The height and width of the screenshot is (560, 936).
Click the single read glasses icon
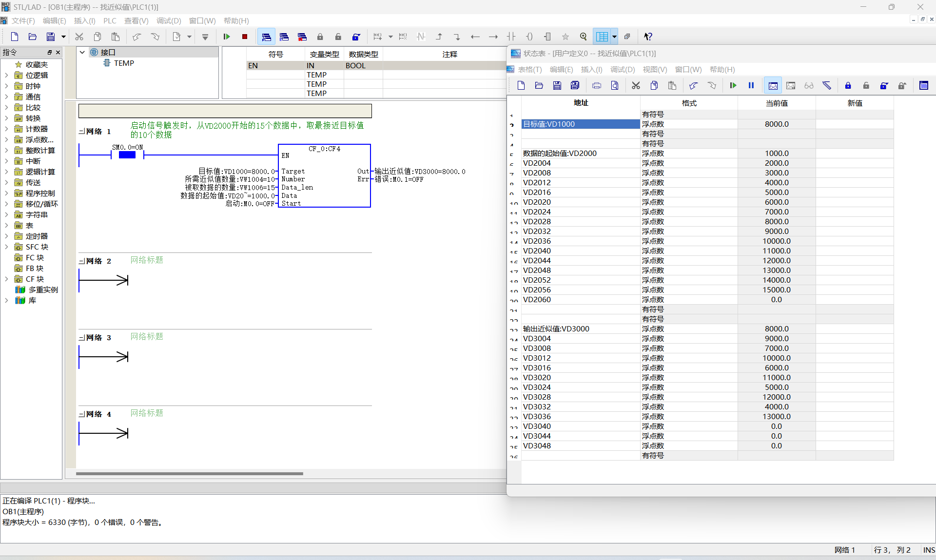click(x=809, y=85)
